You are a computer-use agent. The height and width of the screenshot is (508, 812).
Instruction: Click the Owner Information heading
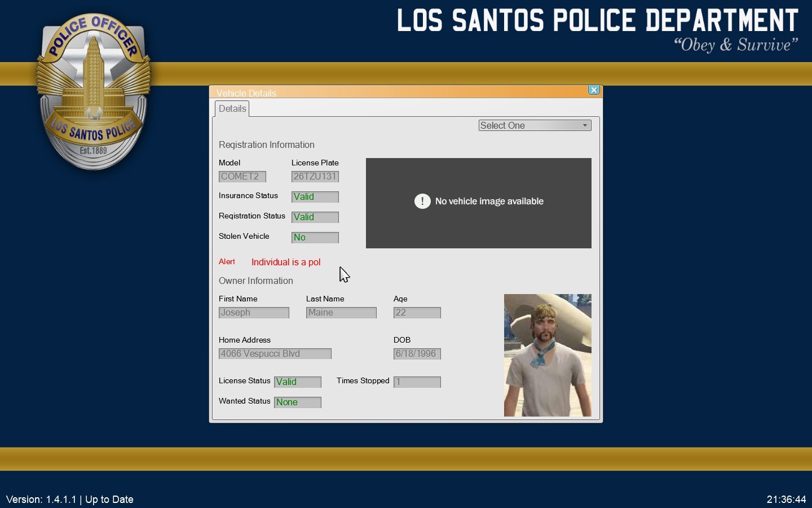(256, 281)
